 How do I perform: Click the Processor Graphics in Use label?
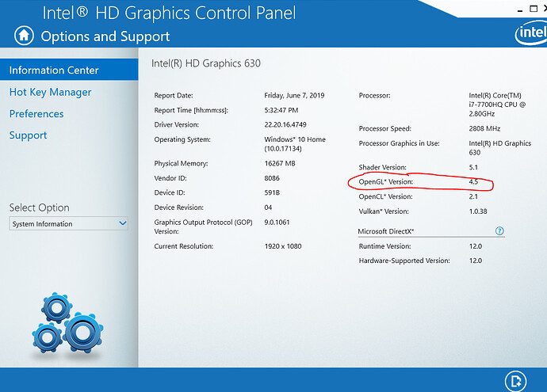tap(399, 143)
